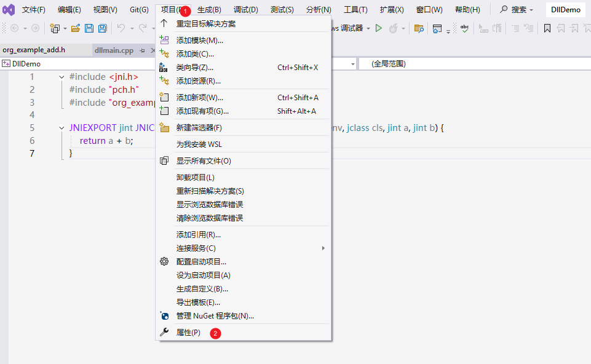Click the window-with-house toolbar icon
Screen dimensions: 591x364
(437, 29)
